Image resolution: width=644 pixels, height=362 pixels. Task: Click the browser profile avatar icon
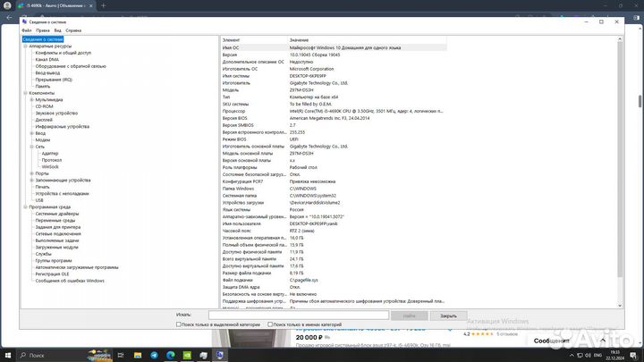7,5
